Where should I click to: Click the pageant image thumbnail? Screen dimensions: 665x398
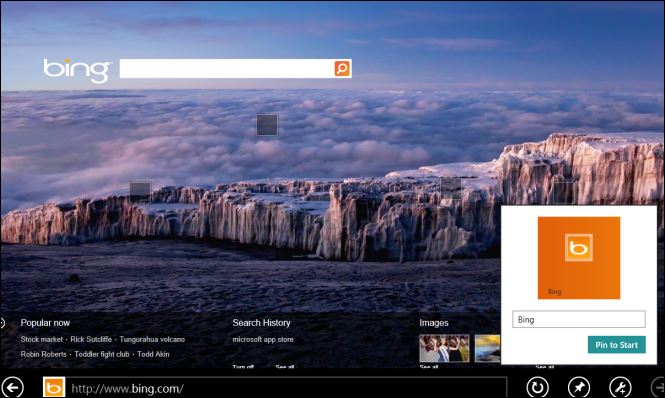(x=444, y=348)
